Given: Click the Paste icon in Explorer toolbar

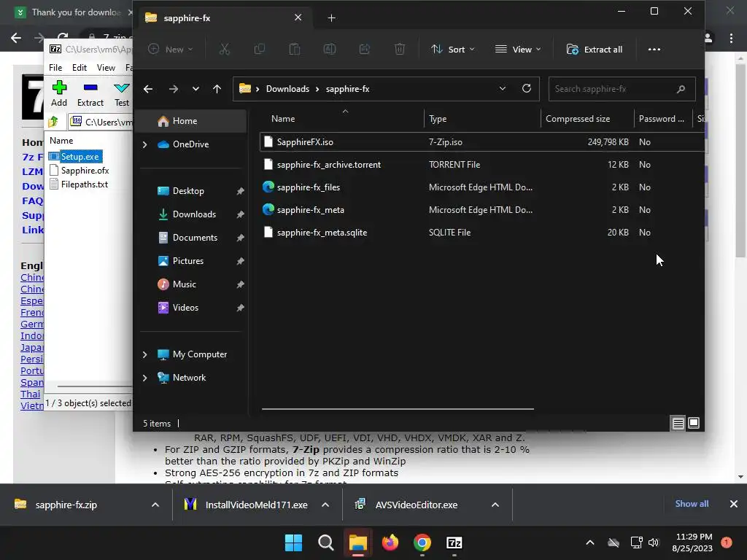Looking at the screenshot, I should tap(295, 49).
